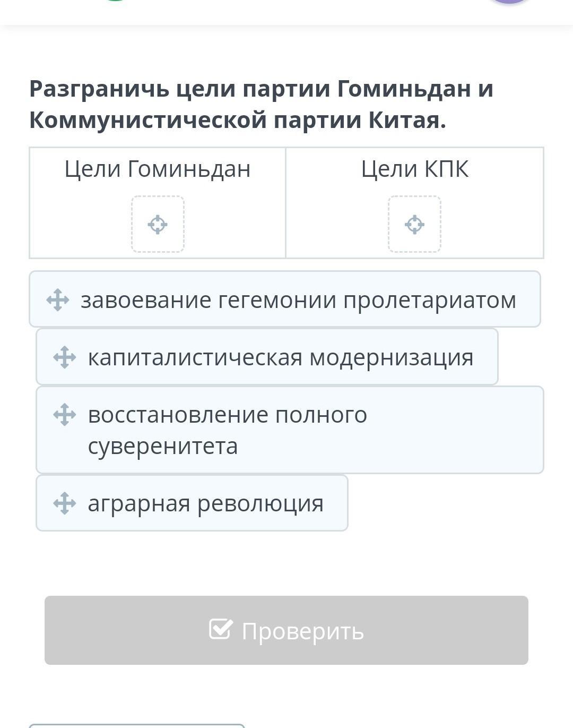Click the Цели КПК column header
Viewport: 573px width, 728px height.
coord(415,169)
